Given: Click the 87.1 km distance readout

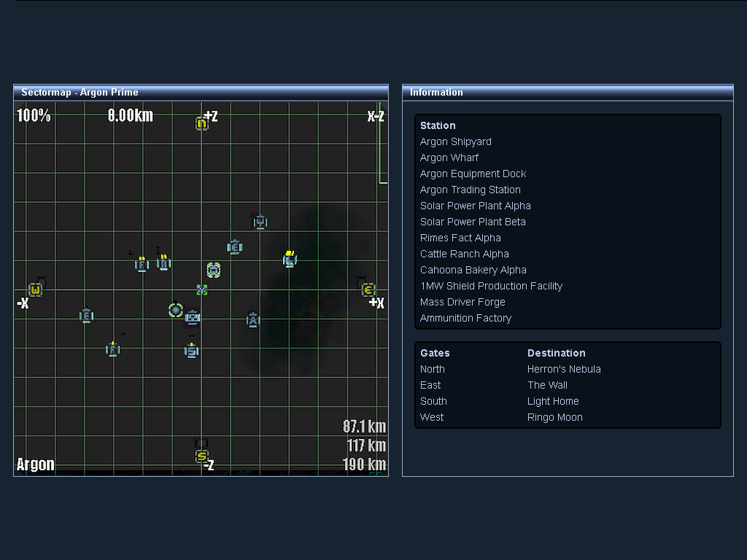Looking at the screenshot, I should tap(364, 426).
